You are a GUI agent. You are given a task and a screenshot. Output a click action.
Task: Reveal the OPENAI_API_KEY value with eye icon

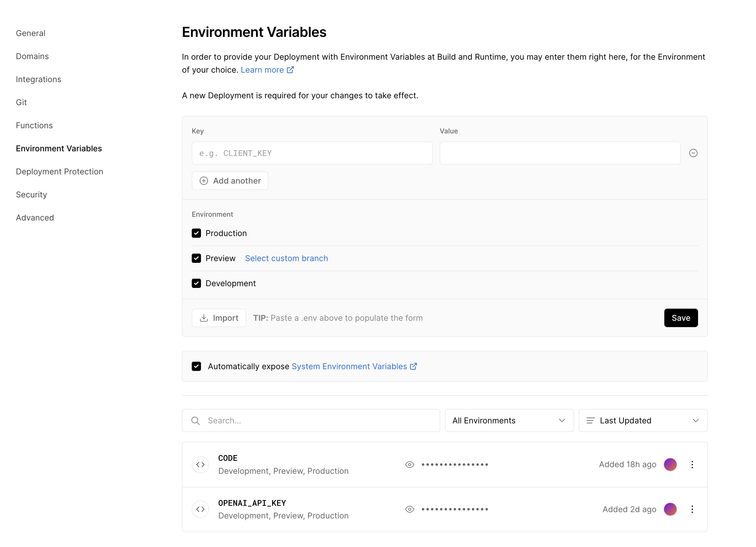coord(409,509)
